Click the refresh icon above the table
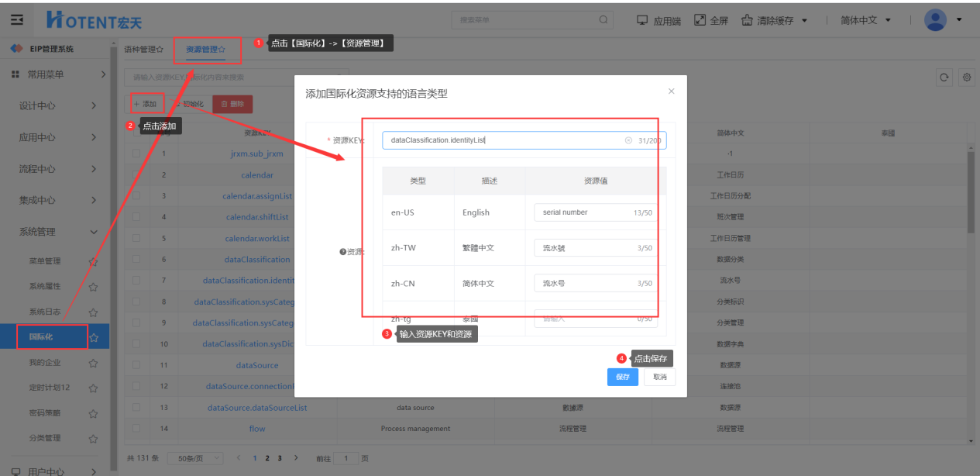 point(944,77)
